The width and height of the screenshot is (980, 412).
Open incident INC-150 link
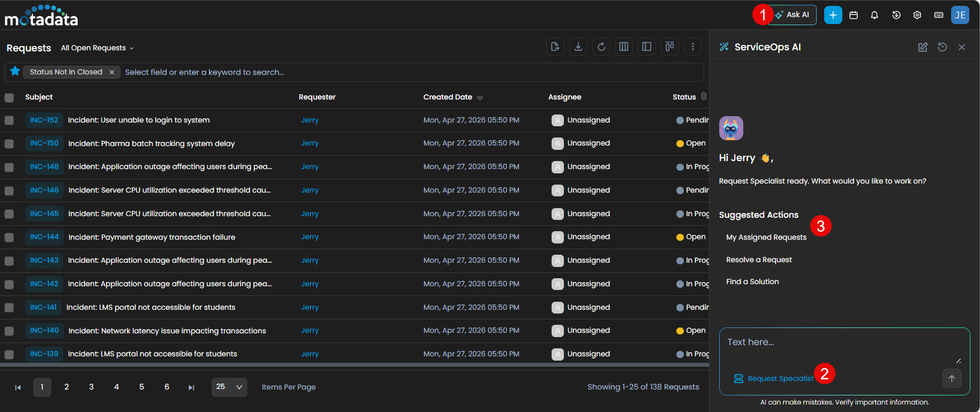pyautogui.click(x=44, y=143)
